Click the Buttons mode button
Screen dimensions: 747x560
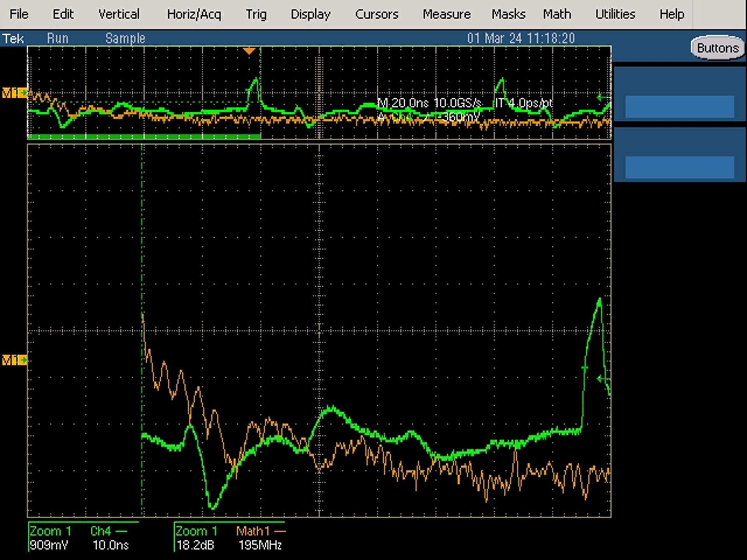[x=717, y=48]
